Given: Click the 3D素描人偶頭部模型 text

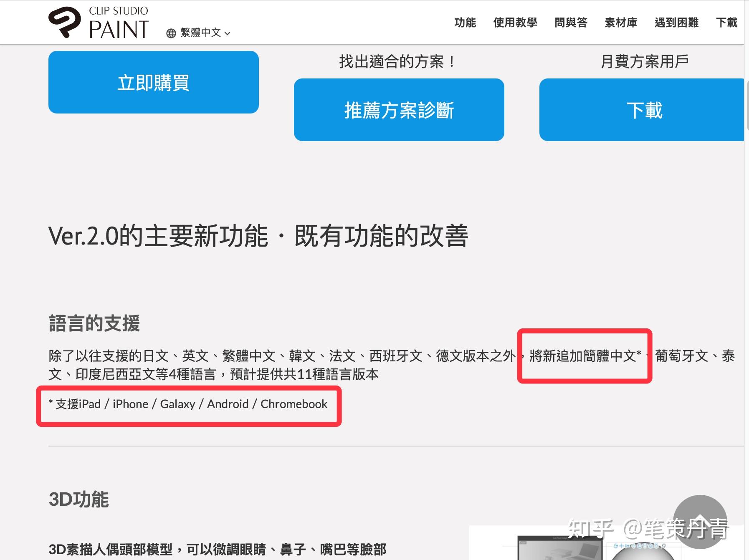Looking at the screenshot, I should coord(111,549).
